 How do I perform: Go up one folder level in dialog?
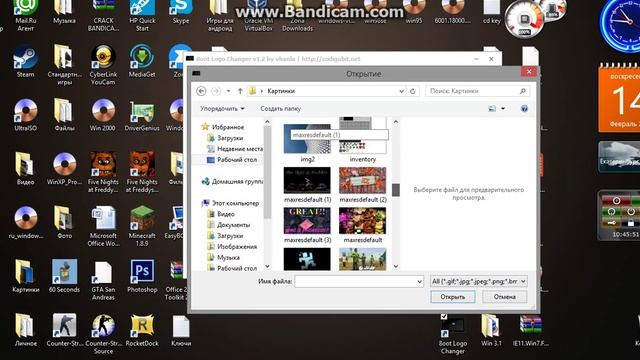pos(240,91)
